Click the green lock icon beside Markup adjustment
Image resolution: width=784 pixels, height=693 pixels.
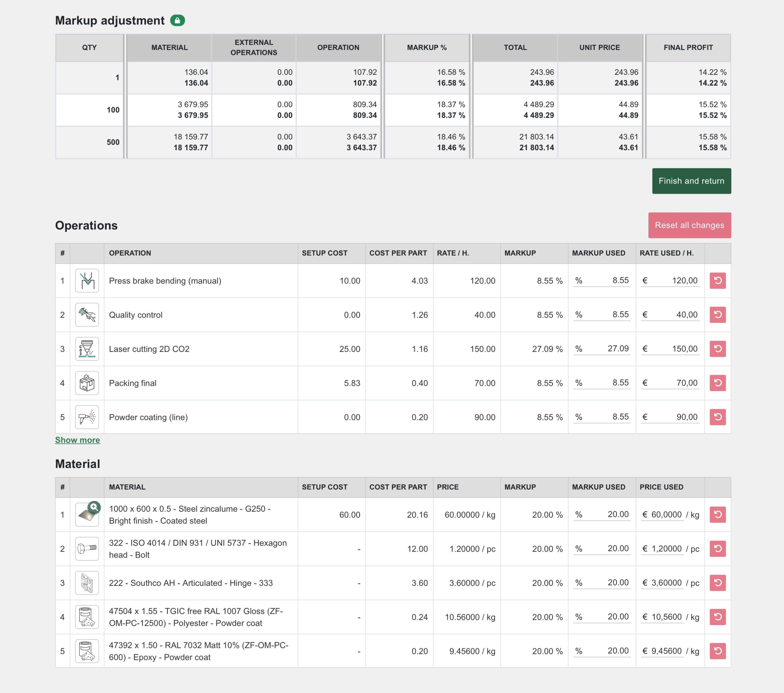coord(177,20)
